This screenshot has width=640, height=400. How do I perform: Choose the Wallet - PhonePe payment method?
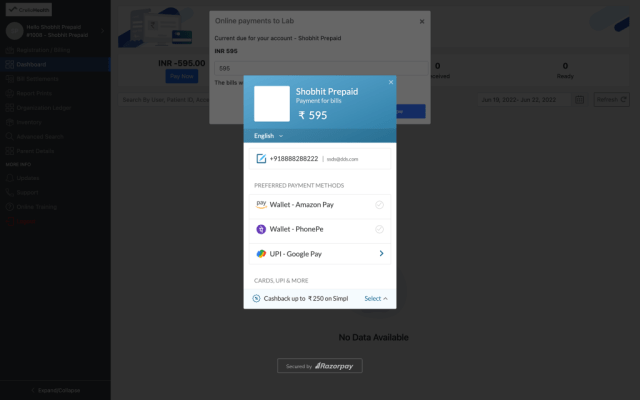[x=320, y=229]
